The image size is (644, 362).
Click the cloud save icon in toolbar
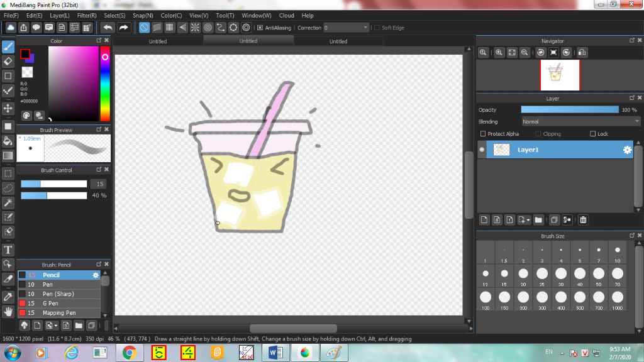(11, 28)
